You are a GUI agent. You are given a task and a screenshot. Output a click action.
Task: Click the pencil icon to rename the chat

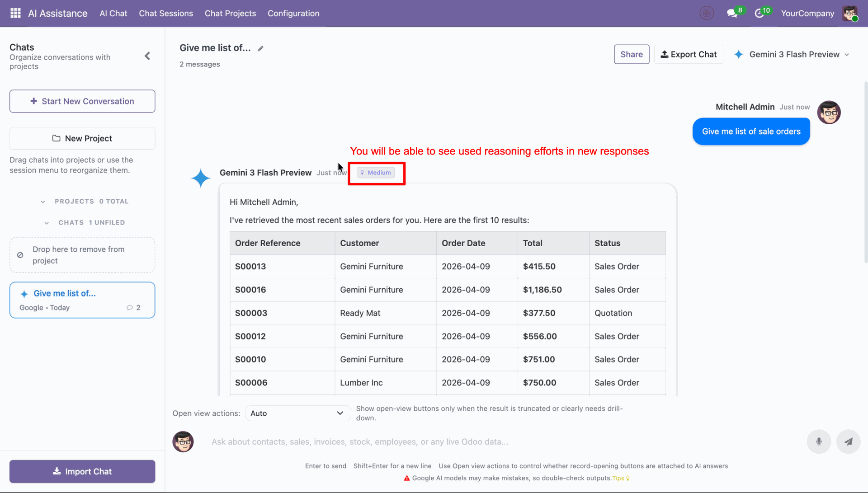pyautogui.click(x=261, y=48)
